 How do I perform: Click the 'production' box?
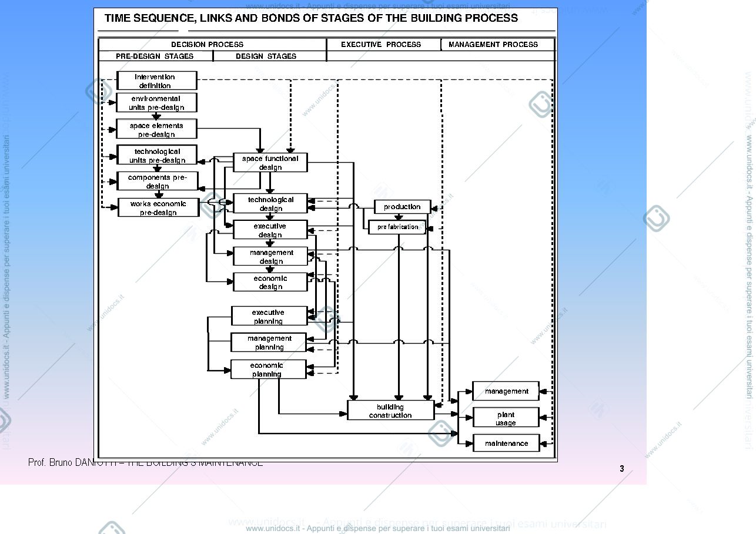(402, 207)
